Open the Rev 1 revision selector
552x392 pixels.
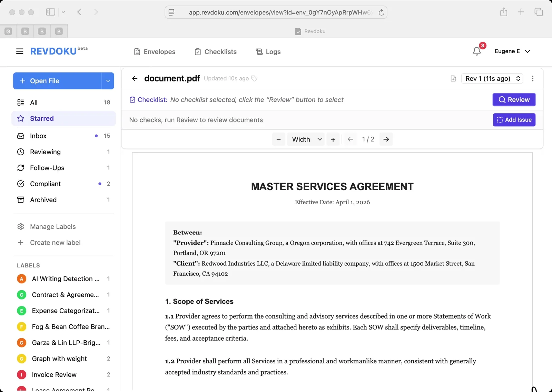[492, 78]
